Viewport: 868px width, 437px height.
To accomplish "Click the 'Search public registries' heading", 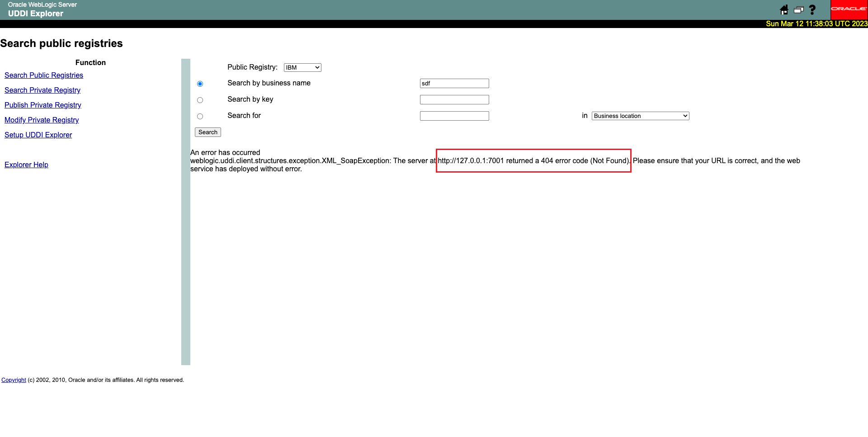I will pos(61,43).
